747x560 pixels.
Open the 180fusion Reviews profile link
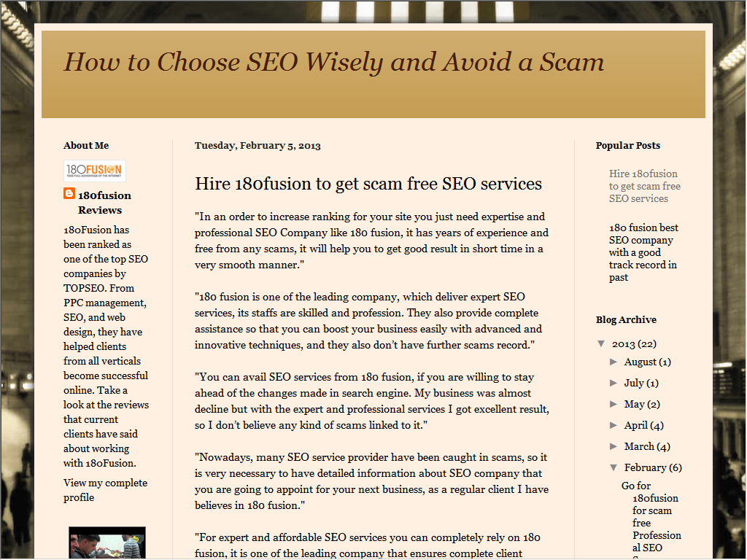click(x=104, y=203)
